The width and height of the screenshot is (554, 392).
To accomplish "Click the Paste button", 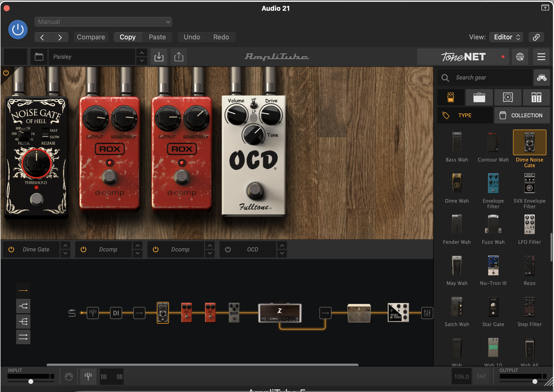I will (157, 37).
